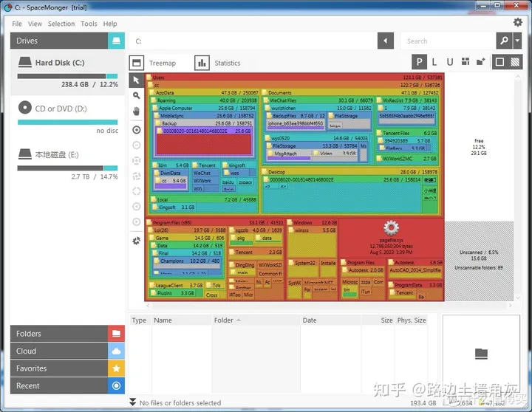532x412 pixels.
Task: Toggle the P display mode button
Action: tap(420, 62)
